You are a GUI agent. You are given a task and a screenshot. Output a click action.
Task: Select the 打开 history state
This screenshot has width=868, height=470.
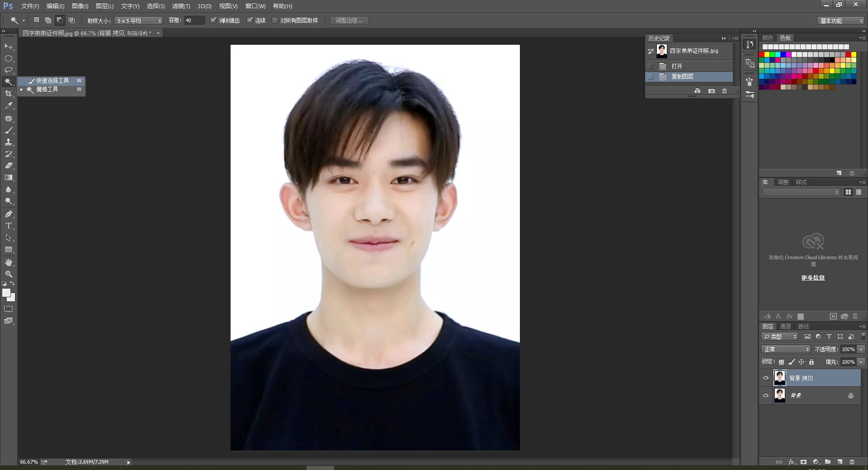pos(689,66)
